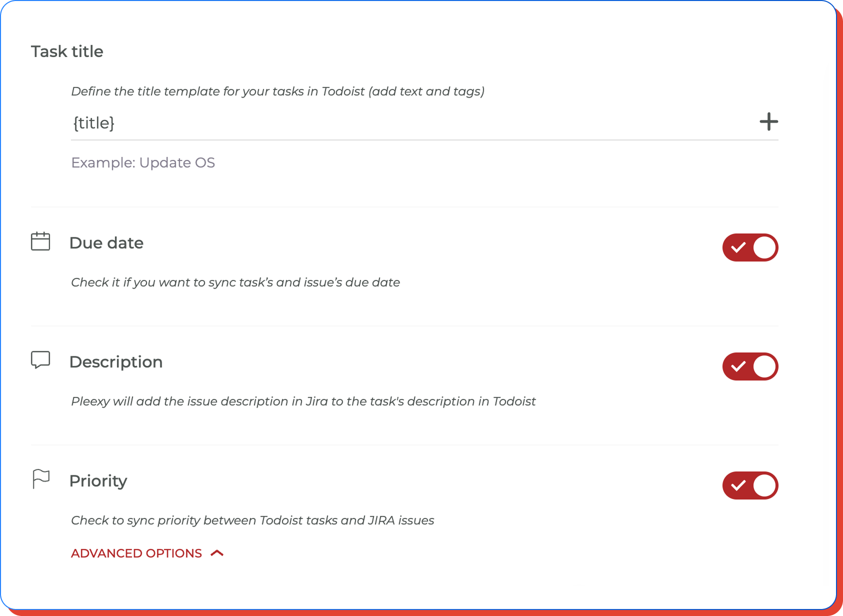843x616 pixels.
Task: Click the flag icon beside Priority
Action: pos(41,479)
